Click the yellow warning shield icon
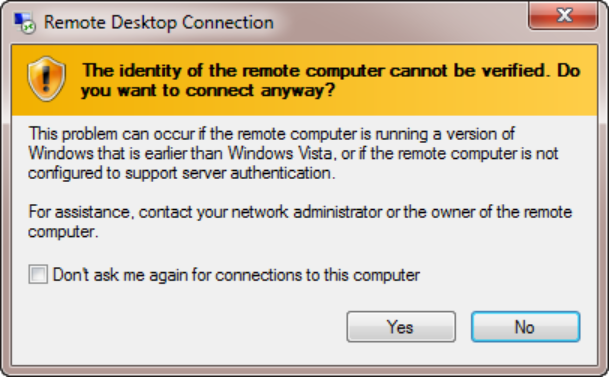609x377 pixels. (46, 79)
